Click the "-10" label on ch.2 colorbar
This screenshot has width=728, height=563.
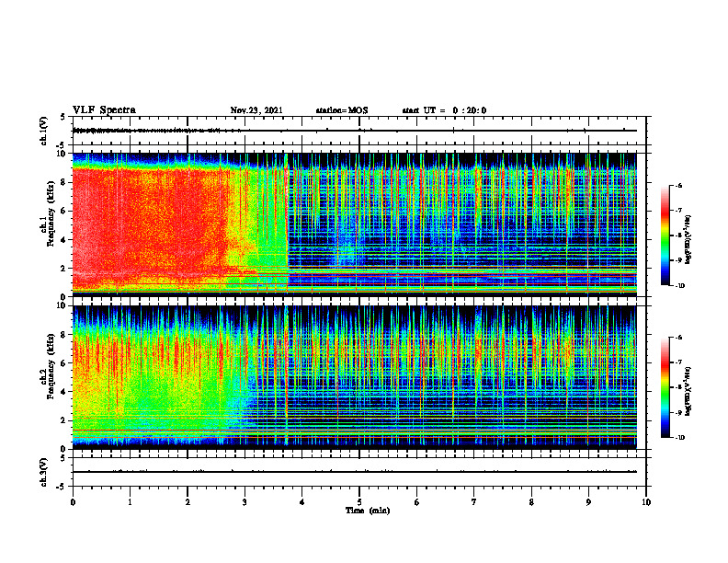(679, 438)
